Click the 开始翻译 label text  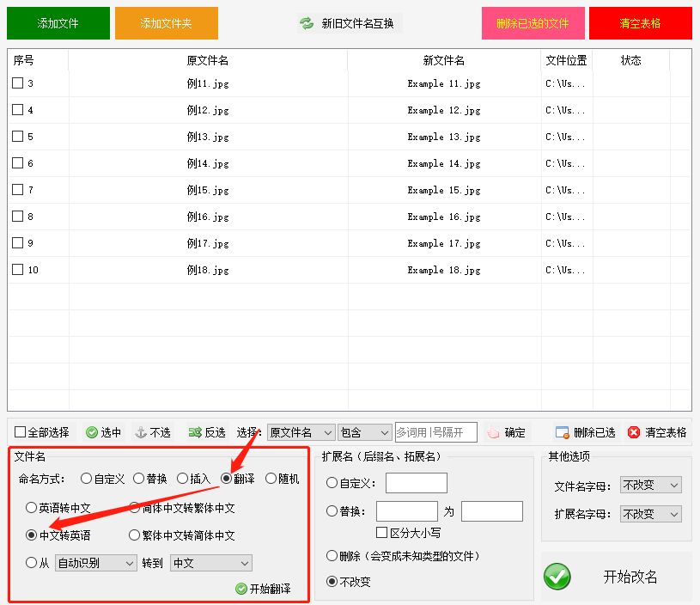pos(270,589)
